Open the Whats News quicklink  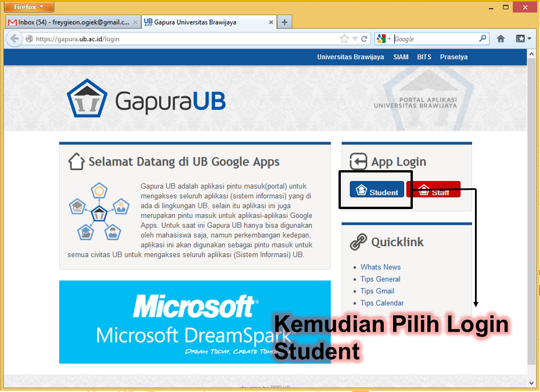[380, 267]
